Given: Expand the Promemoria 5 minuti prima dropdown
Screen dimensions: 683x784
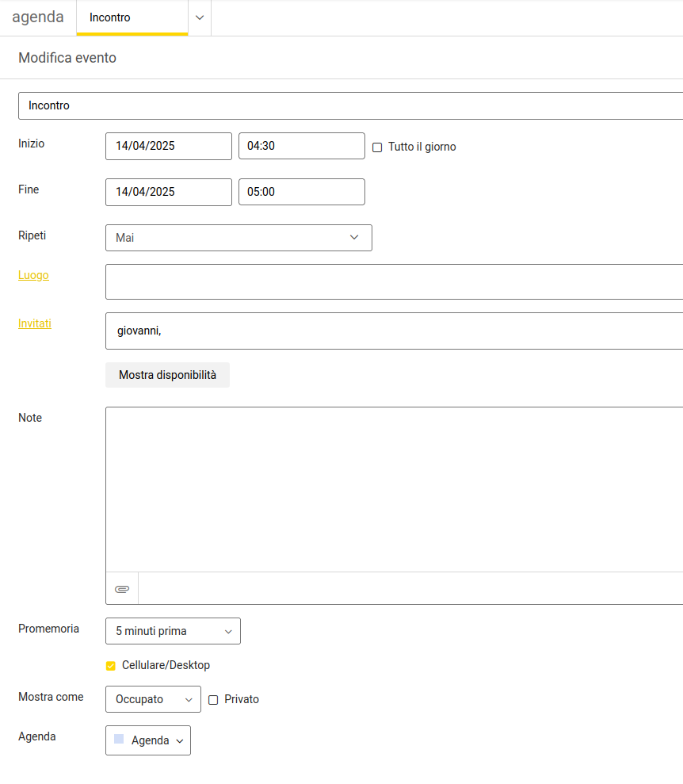Looking at the screenshot, I should [x=173, y=631].
